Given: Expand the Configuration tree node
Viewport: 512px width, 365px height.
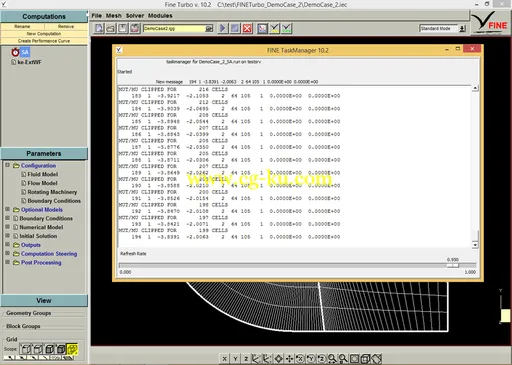Looking at the screenshot, I should [x=7, y=165].
